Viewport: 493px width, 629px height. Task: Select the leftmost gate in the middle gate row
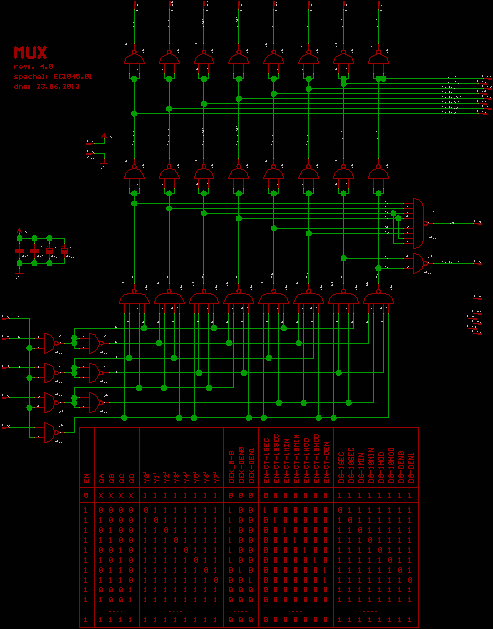tap(134, 173)
